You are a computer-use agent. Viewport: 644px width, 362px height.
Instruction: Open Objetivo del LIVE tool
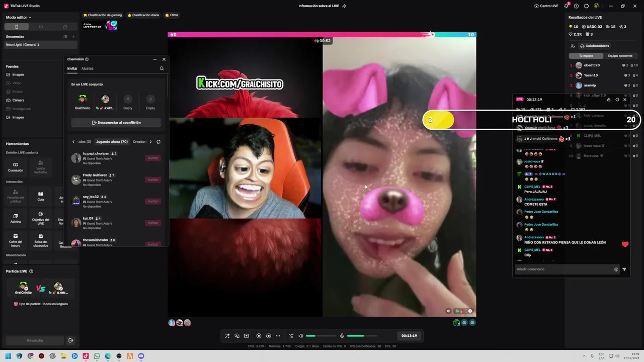(41, 218)
